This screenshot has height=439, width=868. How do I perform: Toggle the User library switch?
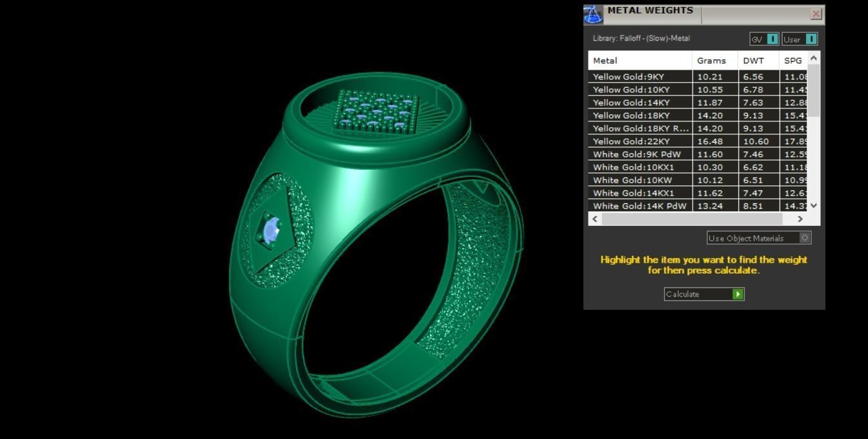800,39
